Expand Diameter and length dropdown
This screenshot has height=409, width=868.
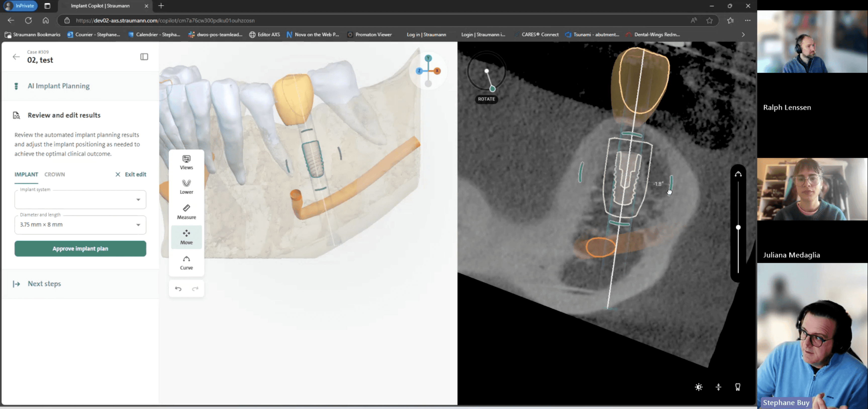[x=80, y=225]
